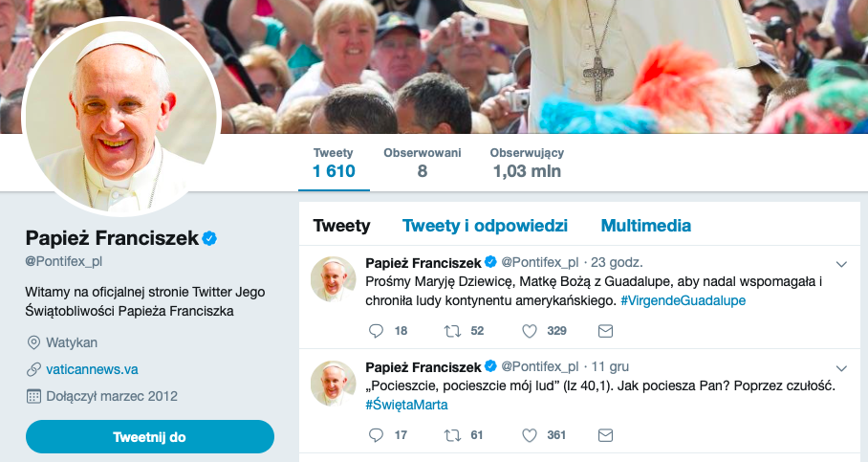View the Obserwujący followers count
Image resolution: width=868 pixels, height=462 pixels.
point(527,164)
